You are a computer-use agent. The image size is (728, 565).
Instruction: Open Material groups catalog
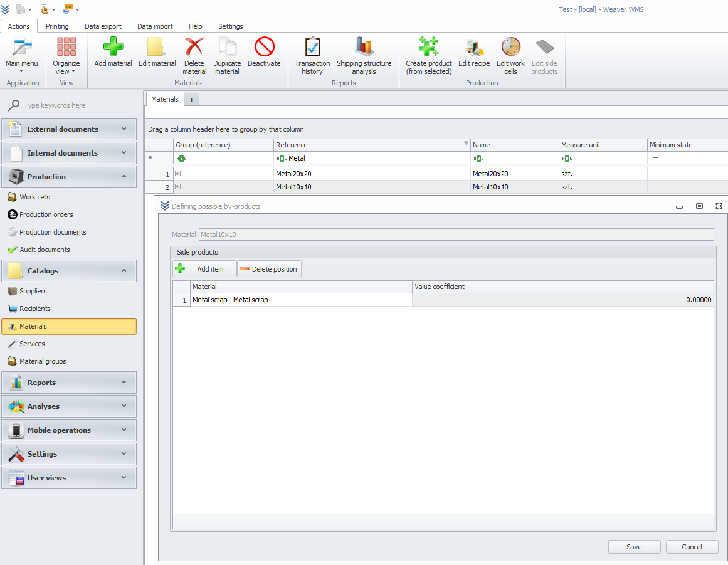point(43,362)
